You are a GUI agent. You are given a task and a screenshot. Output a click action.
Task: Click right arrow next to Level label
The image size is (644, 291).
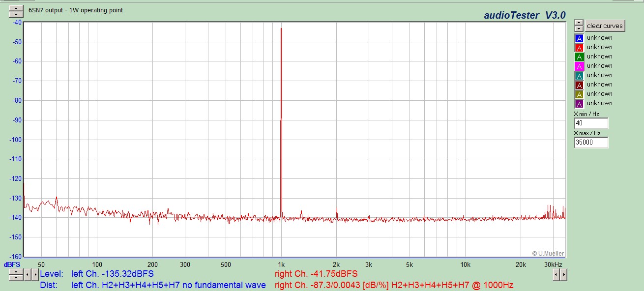[34, 274]
